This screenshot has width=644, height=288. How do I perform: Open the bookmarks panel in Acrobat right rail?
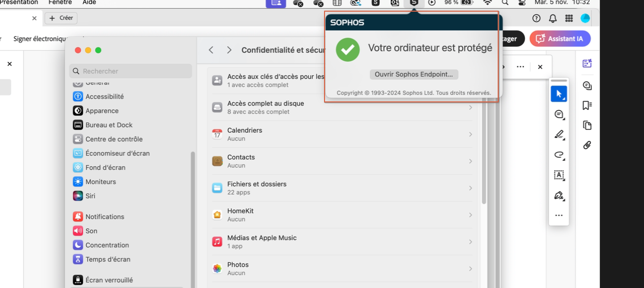(587, 105)
